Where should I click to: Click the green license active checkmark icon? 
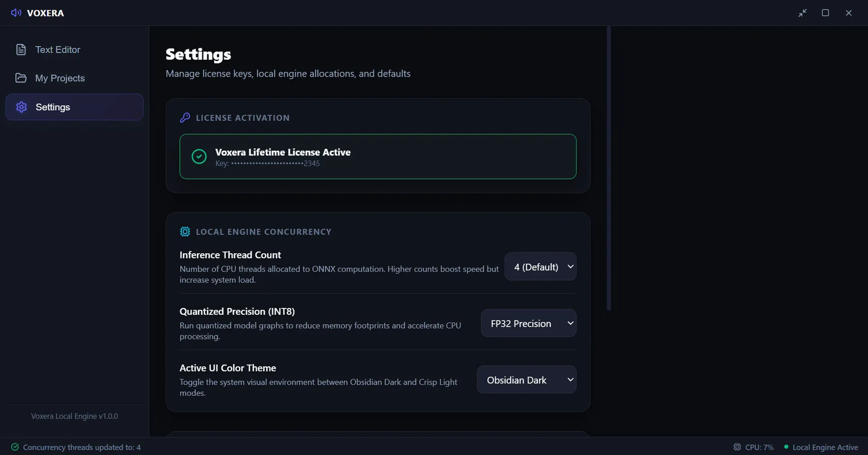[199, 157]
